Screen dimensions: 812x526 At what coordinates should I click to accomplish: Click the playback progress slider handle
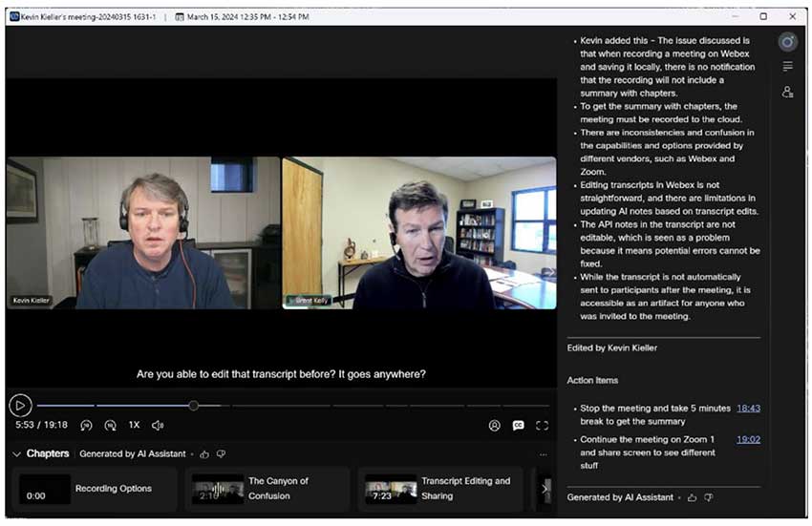193,406
